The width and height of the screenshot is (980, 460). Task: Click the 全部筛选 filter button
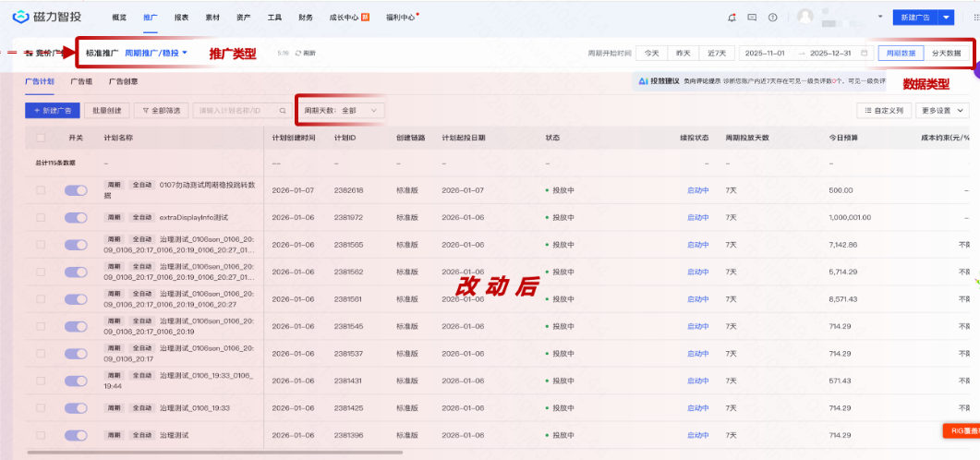[162, 111]
